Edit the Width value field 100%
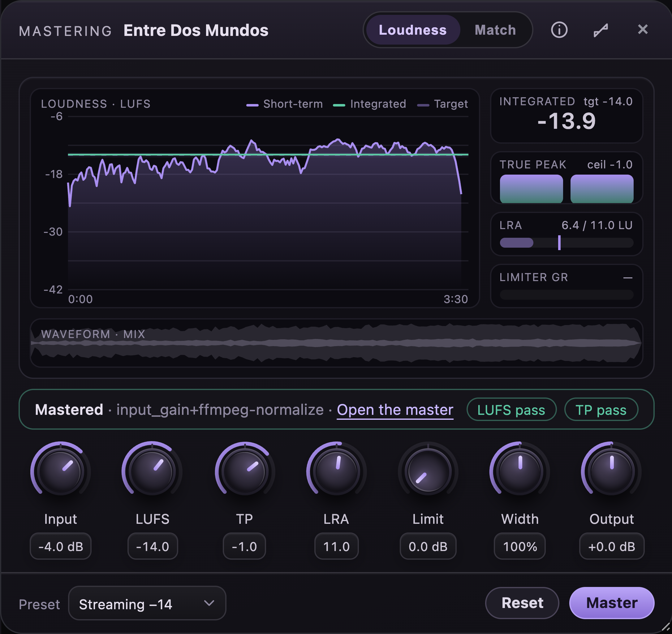This screenshot has width=672, height=634. pos(520,546)
